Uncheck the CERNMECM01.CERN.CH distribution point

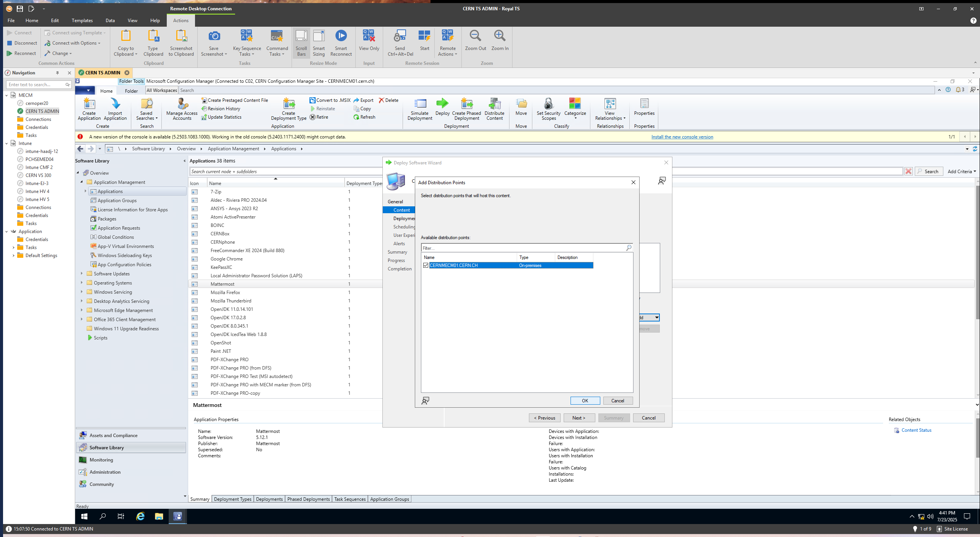click(426, 265)
